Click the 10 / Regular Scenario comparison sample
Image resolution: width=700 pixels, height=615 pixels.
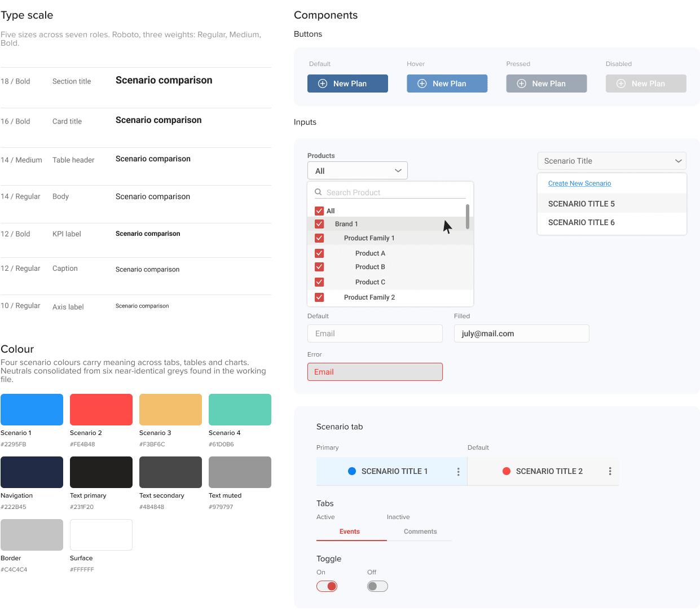142,306
